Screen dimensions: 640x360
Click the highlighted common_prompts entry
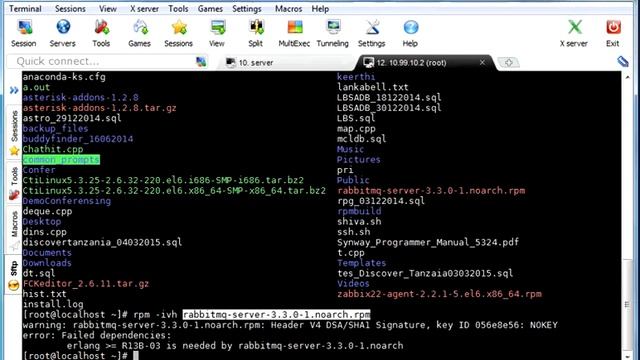(61, 160)
